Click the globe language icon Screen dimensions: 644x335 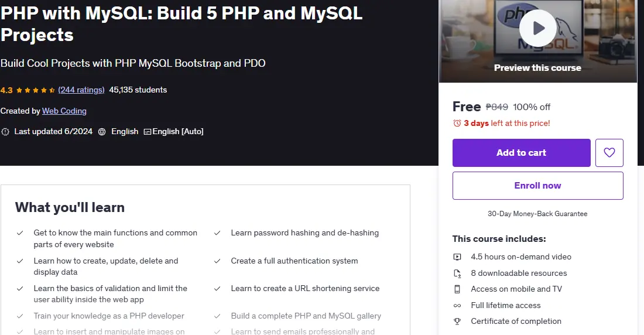[x=102, y=132]
